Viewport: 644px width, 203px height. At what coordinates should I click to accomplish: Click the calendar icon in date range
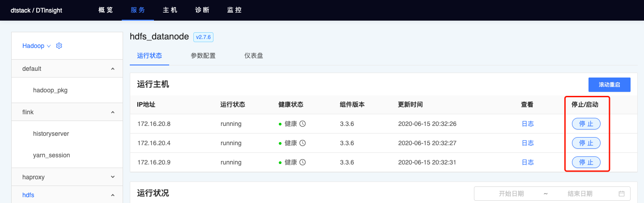click(621, 194)
